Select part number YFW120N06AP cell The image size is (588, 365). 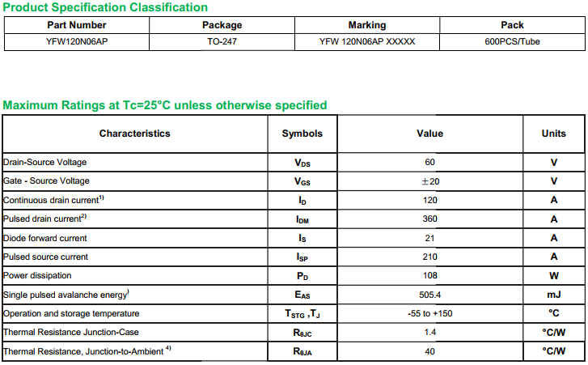click(x=77, y=41)
